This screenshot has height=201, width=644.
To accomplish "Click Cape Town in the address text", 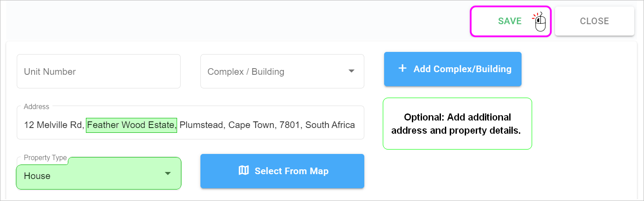I will click(251, 125).
